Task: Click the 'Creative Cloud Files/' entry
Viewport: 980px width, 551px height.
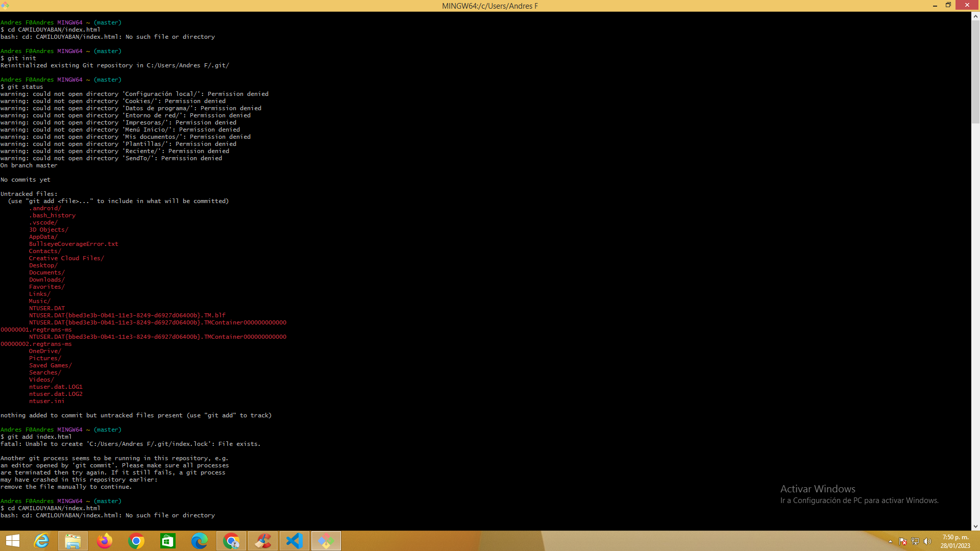Action: click(x=66, y=258)
